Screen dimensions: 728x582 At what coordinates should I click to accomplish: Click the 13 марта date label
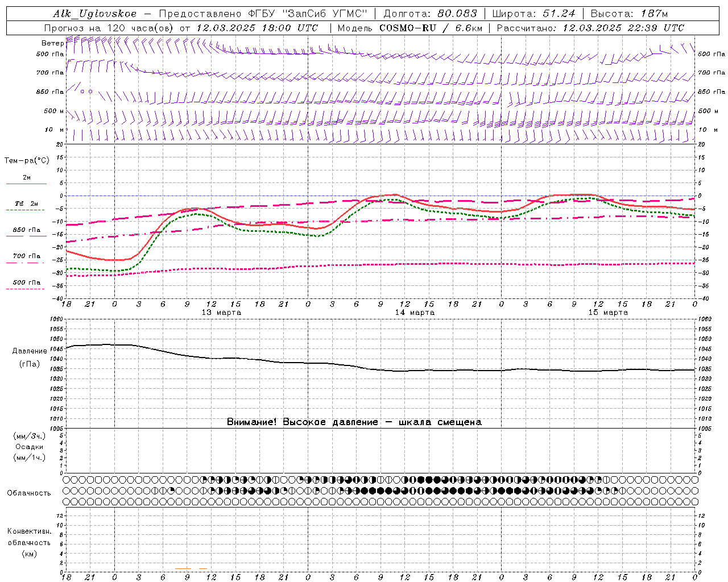221,313
